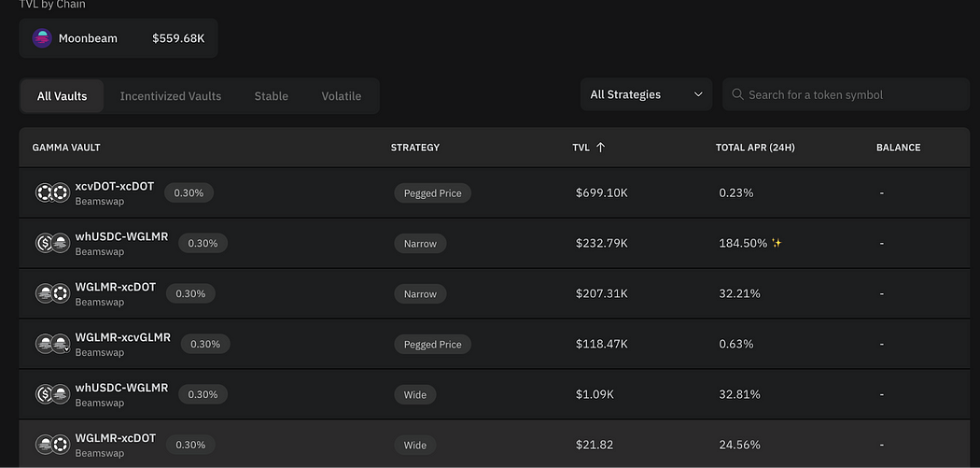Click the Moonbeam chain logo icon
This screenshot has height=468, width=980.
42,38
